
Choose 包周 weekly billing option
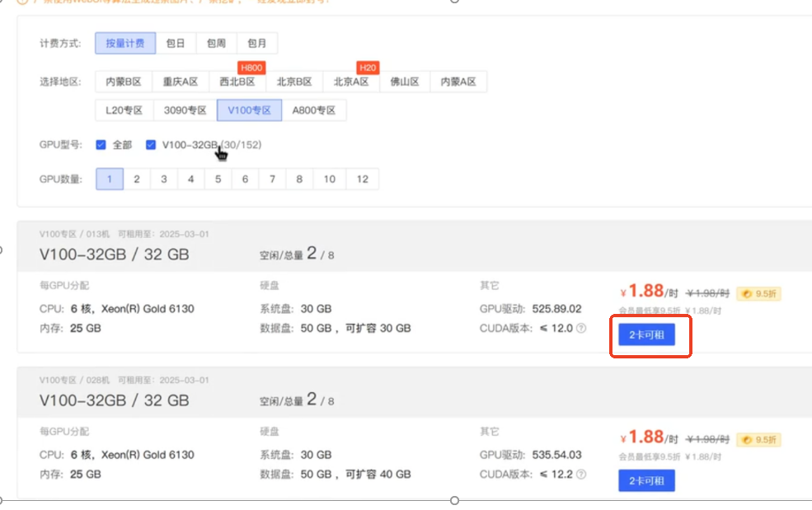pos(217,43)
